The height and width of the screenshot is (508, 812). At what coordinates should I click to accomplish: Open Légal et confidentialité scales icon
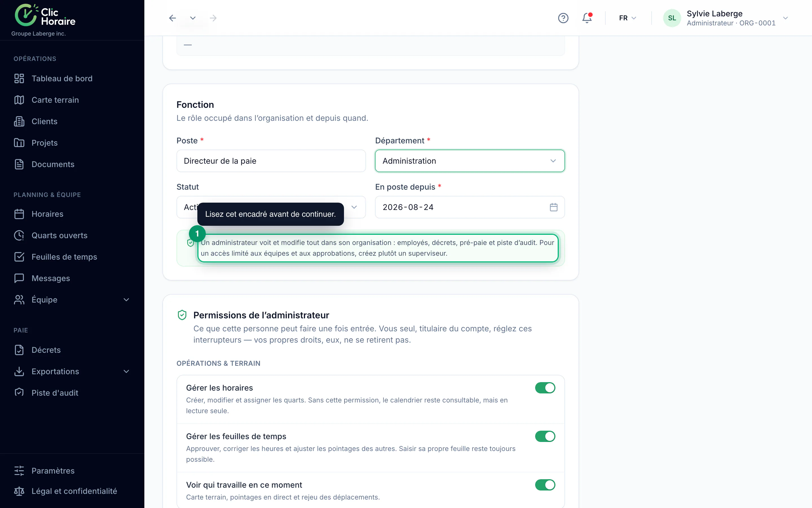click(19, 491)
